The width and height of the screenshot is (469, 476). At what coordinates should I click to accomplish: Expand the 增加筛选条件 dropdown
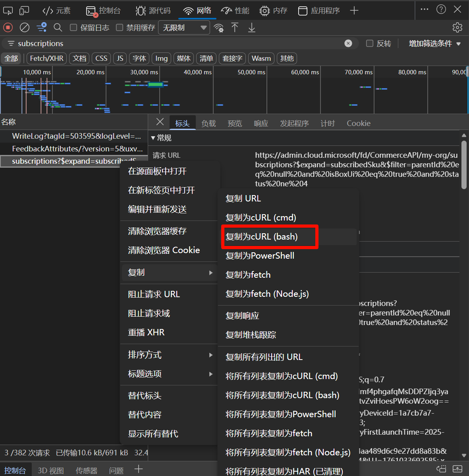click(434, 43)
